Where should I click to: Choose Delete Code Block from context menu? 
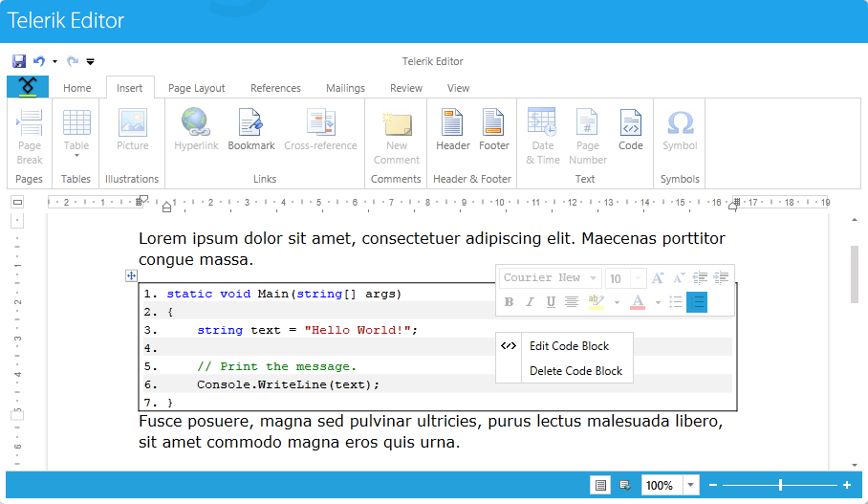[x=564, y=371]
